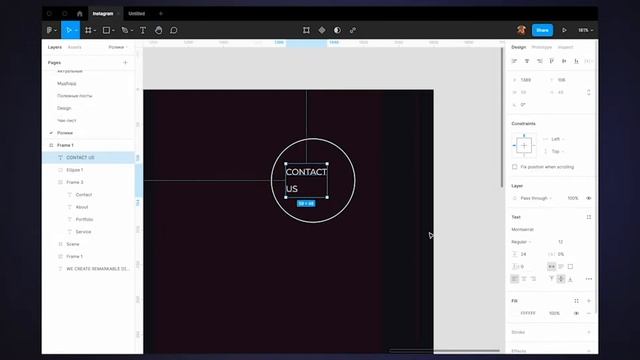Add a new fill with plus icon
Viewport: 640px width, 360px height.
[589, 301]
